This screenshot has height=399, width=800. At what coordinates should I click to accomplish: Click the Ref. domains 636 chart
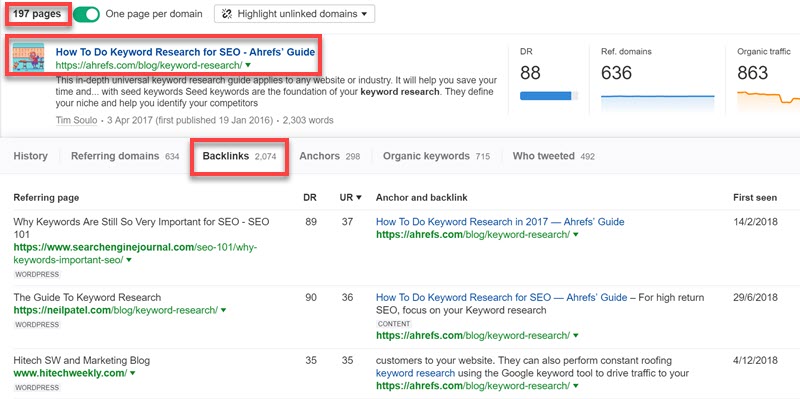658,103
